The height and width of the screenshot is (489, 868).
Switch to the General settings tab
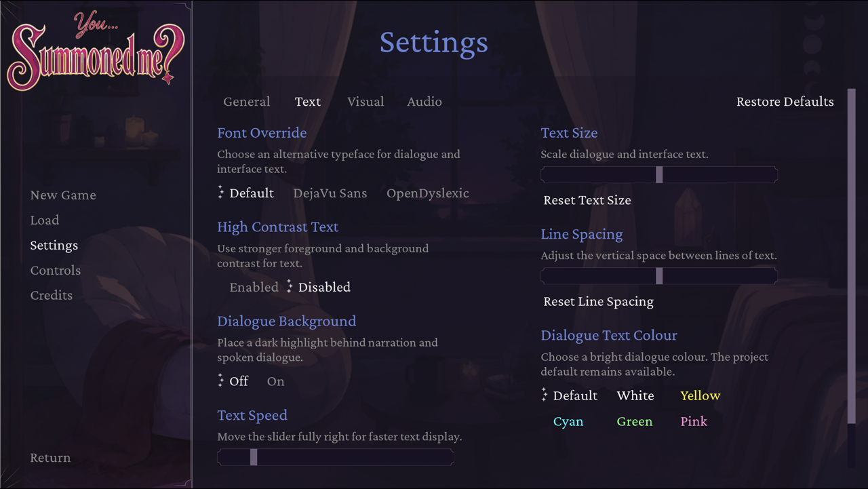coord(247,102)
